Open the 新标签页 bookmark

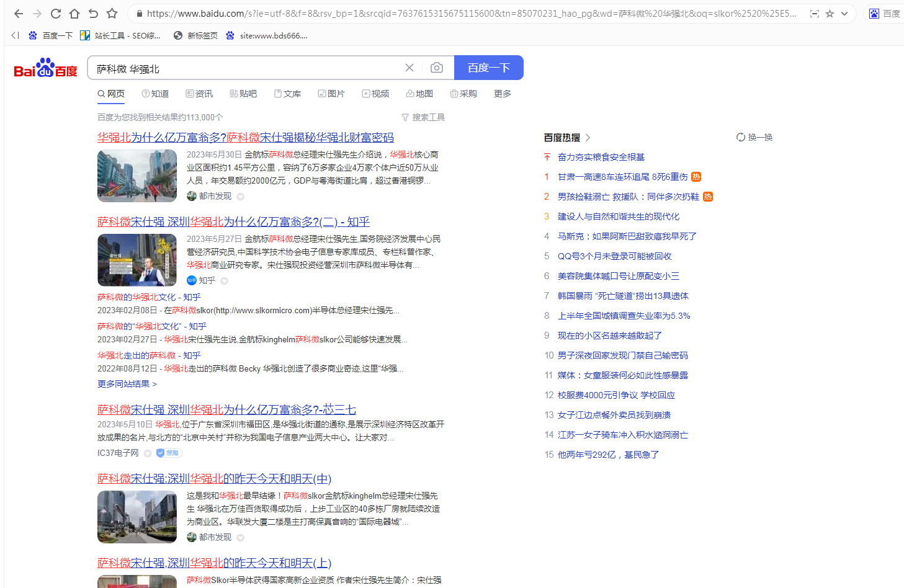(196, 35)
